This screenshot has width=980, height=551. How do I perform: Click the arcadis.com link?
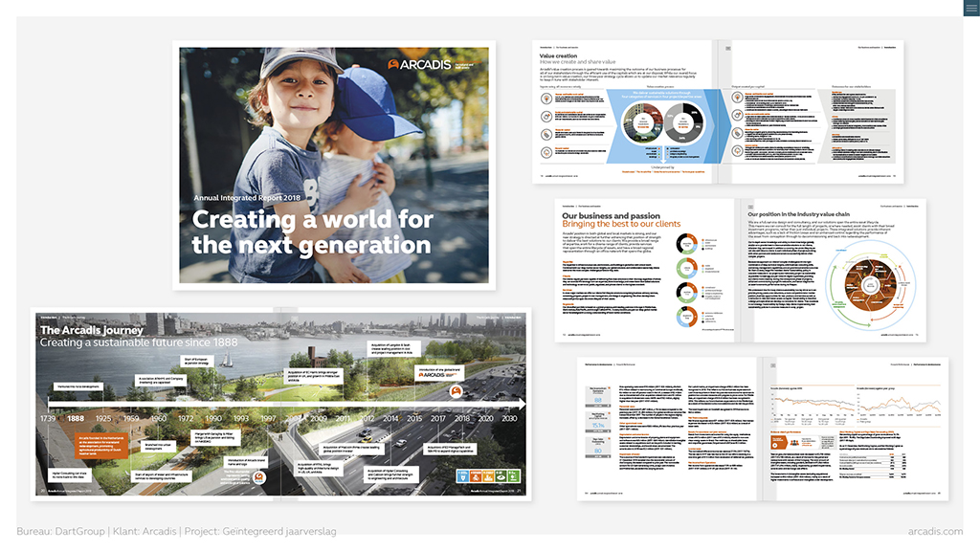point(935,531)
